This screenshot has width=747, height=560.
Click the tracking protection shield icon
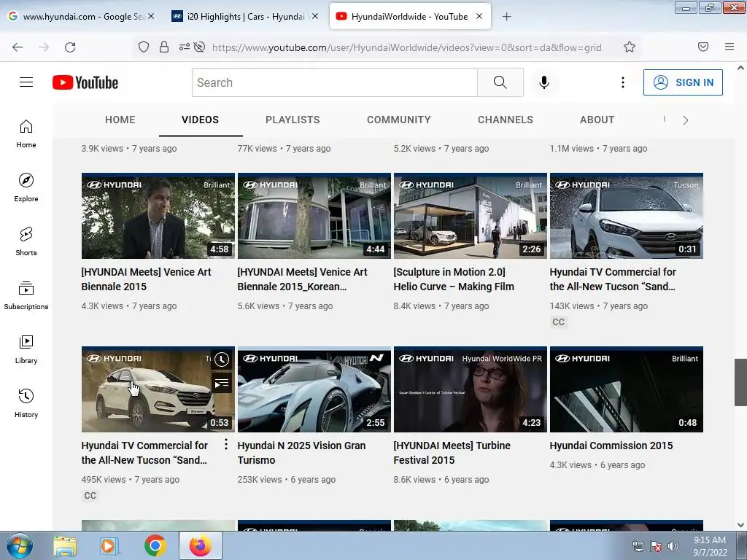click(144, 47)
